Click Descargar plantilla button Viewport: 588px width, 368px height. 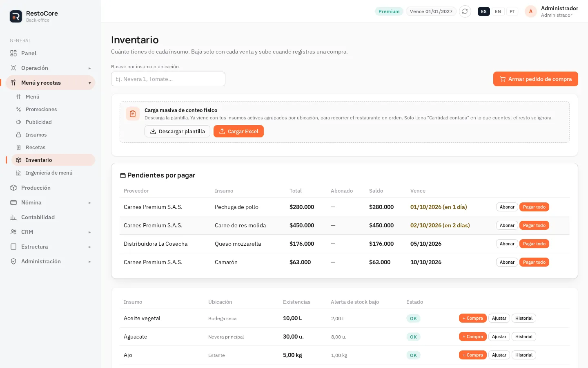pyautogui.click(x=177, y=131)
